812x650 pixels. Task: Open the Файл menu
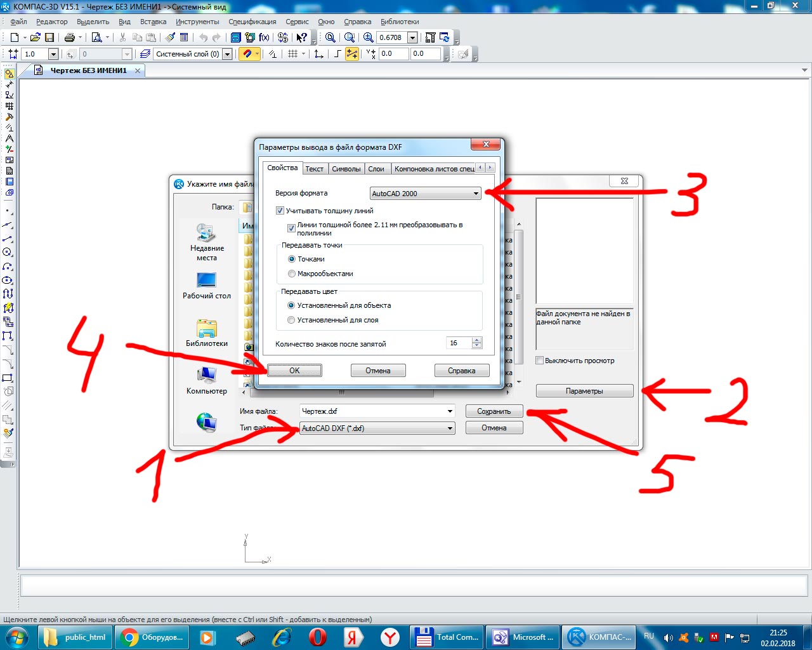tap(18, 22)
